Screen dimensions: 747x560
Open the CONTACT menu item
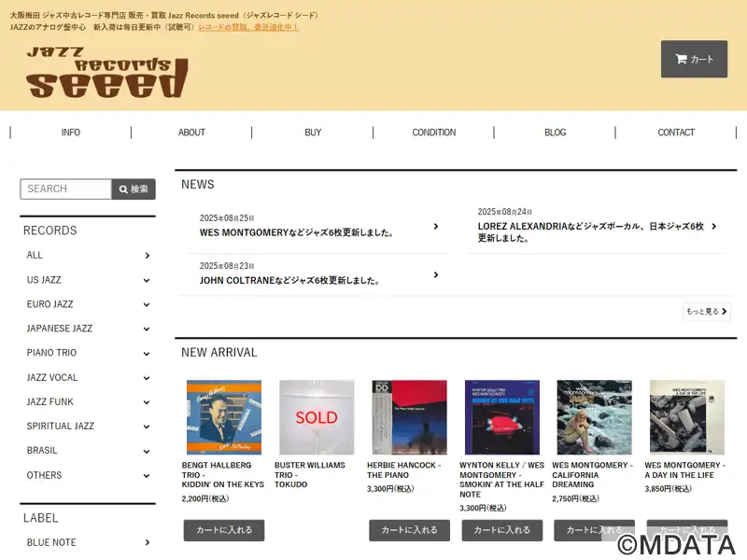click(676, 133)
